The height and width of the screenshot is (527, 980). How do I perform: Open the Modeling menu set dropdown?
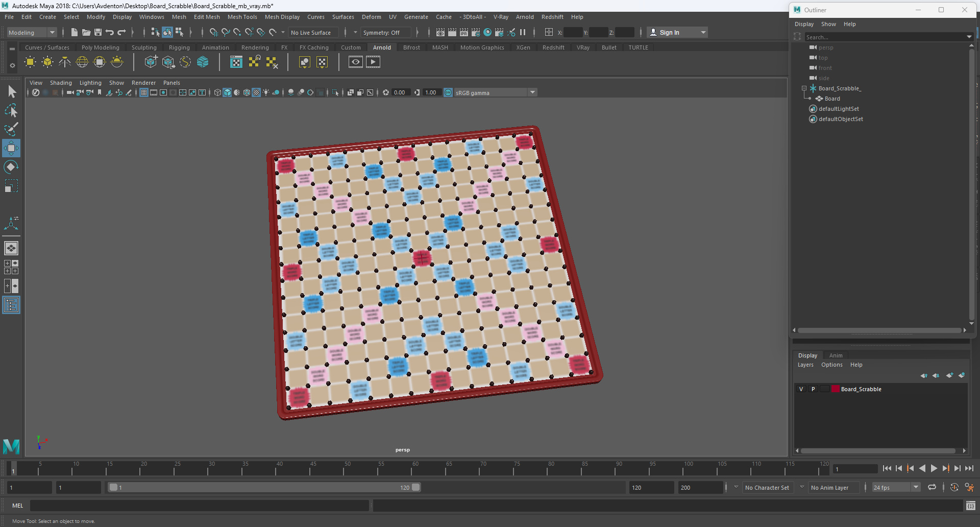click(32, 32)
